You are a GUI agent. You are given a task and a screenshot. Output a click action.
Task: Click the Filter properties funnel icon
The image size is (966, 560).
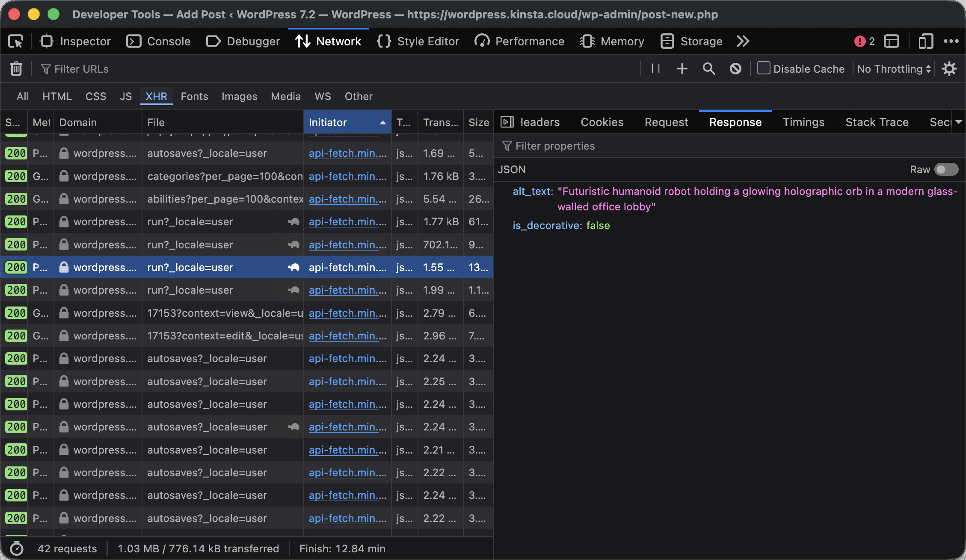click(x=507, y=146)
